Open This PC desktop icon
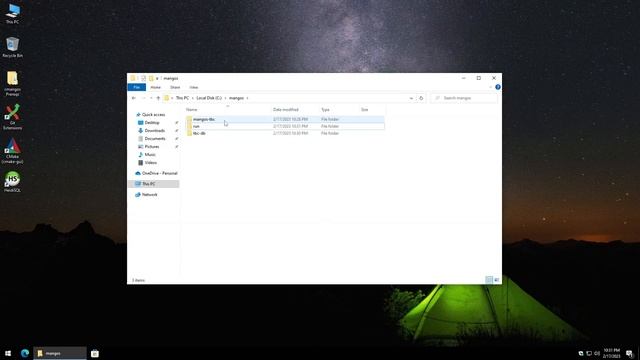Screen dimensions: 640x360 pyautogui.click(x=12, y=13)
